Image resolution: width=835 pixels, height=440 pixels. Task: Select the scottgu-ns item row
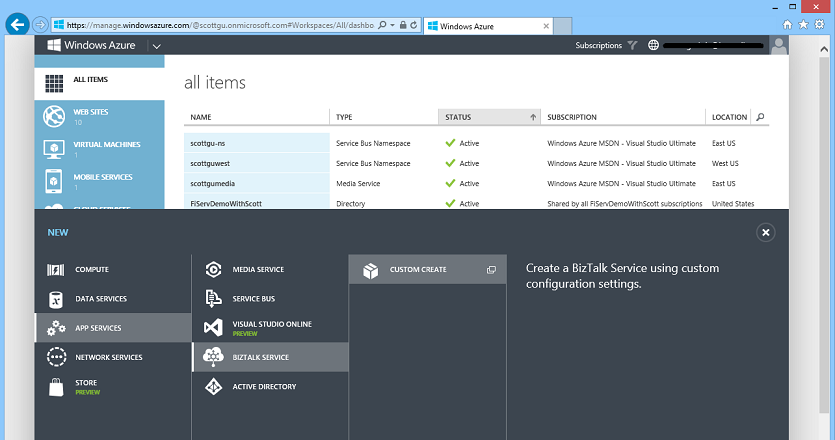(477, 143)
